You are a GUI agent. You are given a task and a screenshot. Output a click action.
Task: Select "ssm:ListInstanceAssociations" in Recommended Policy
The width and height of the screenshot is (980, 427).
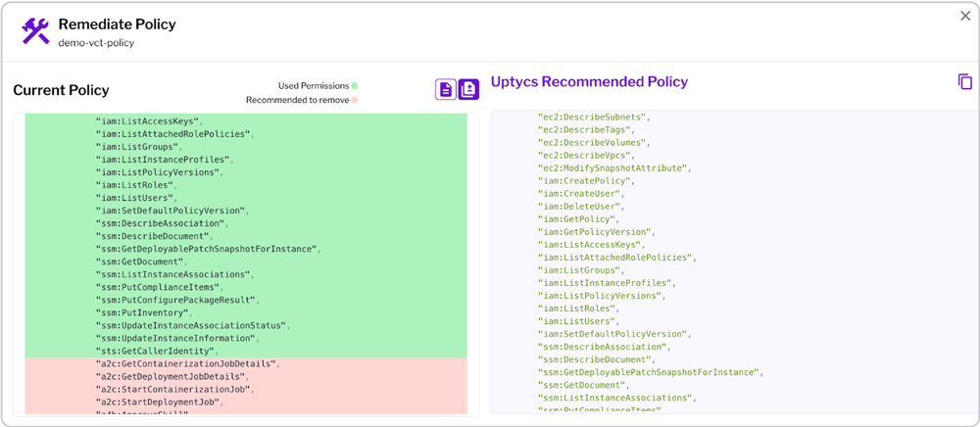pyautogui.click(x=617, y=399)
